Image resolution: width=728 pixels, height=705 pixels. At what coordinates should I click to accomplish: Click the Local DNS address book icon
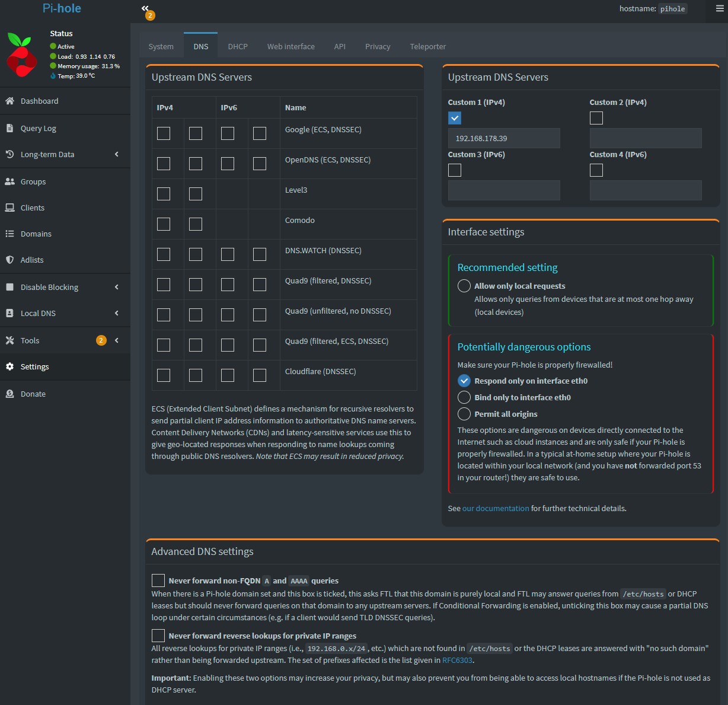[9, 313]
